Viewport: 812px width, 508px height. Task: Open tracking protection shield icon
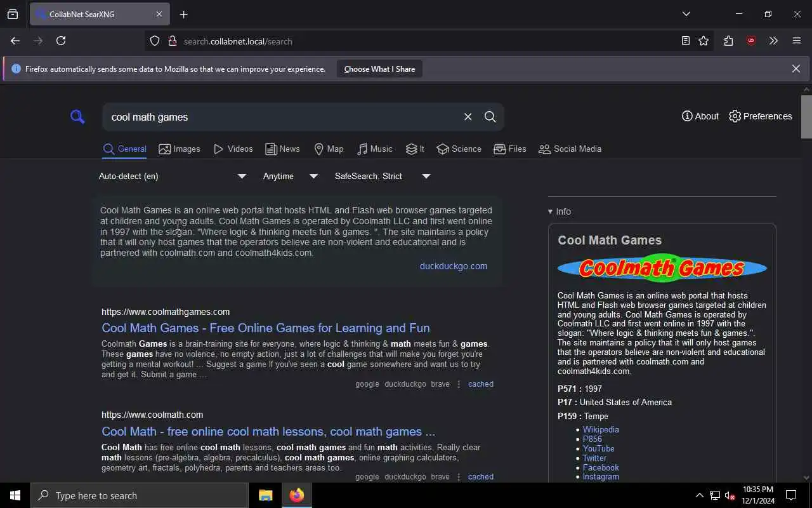[x=155, y=41]
